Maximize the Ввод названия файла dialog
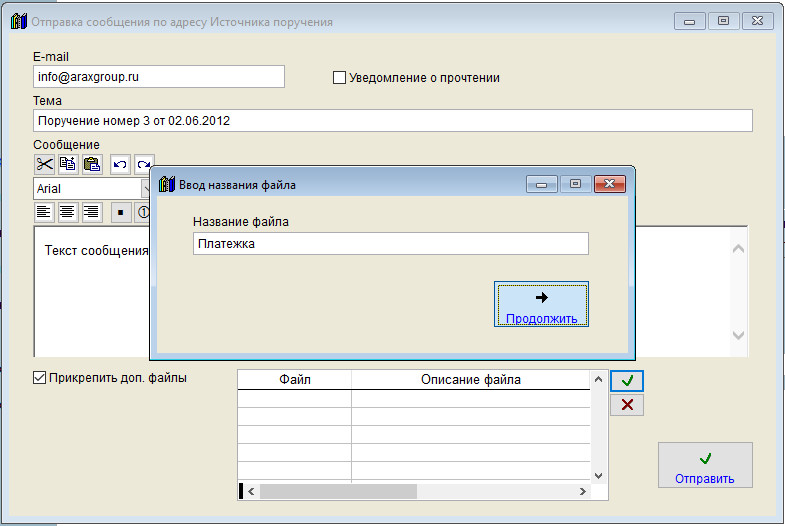This screenshot has width=785, height=526. click(575, 184)
